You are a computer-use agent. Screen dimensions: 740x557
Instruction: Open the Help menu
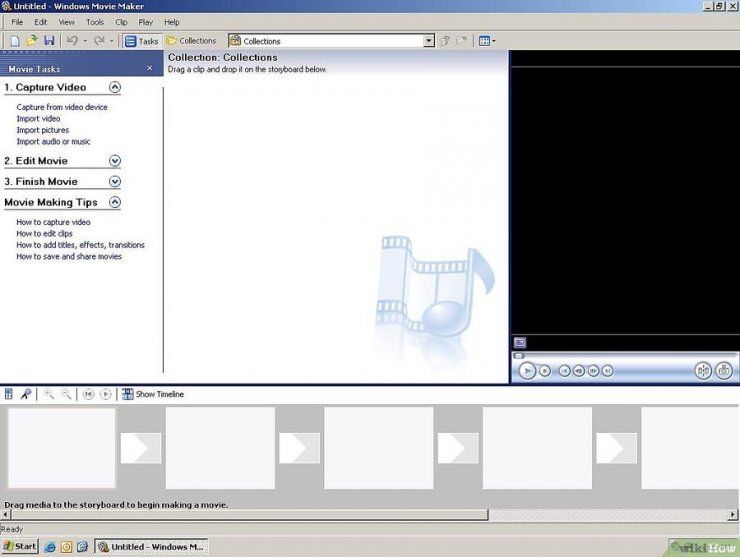[172, 22]
